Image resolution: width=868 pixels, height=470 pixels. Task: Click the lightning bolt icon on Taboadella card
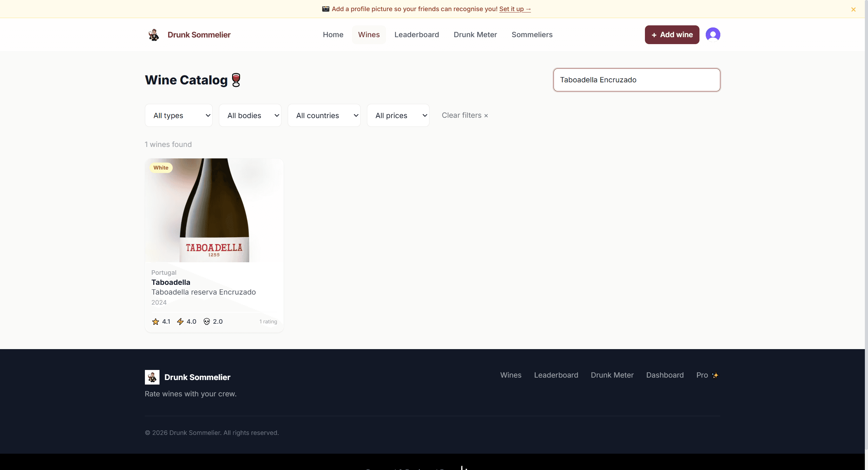(180, 322)
